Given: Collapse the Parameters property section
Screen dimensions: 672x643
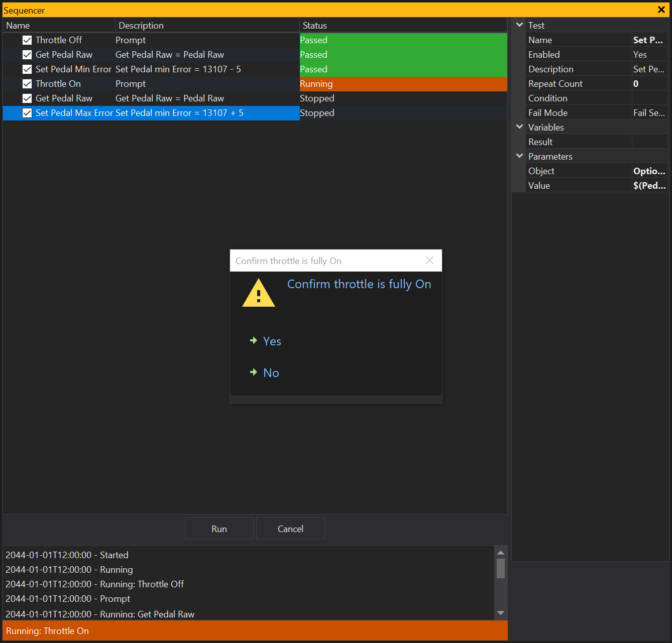Looking at the screenshot, I should coord(520,156).
